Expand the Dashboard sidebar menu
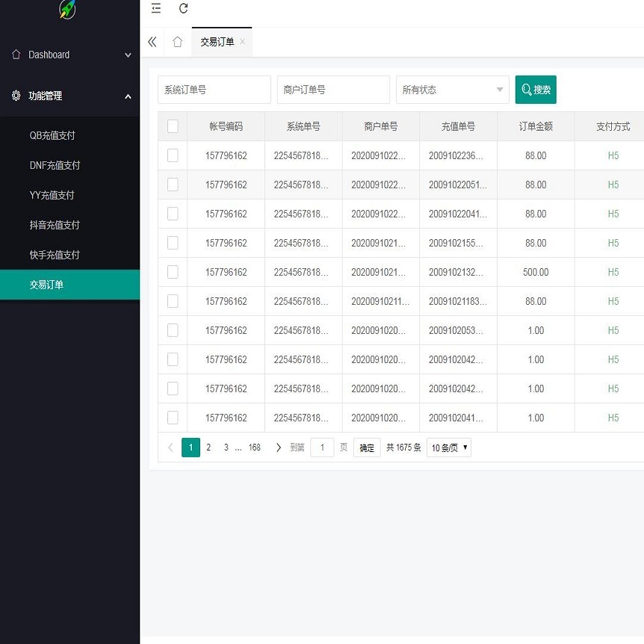The height and width of the screenshot is (644, 644). 69,55
